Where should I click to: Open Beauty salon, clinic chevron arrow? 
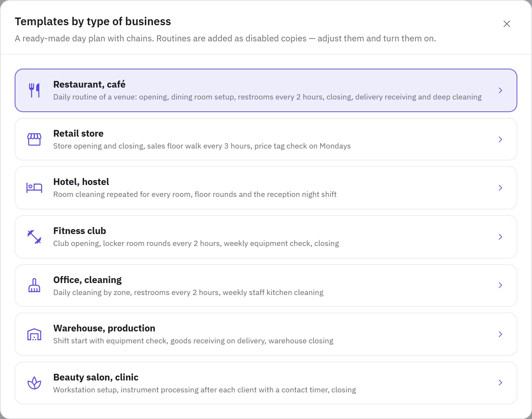pos(500,383)
